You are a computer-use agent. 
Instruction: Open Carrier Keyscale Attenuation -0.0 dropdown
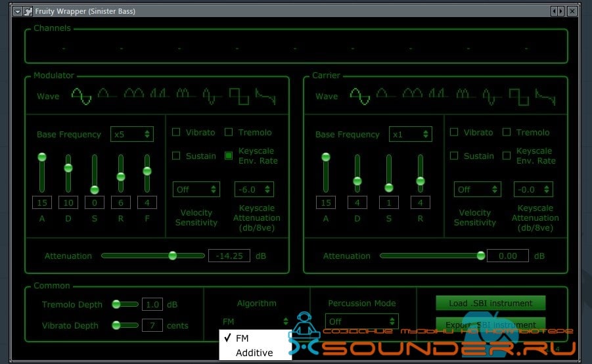click(534, 189)
